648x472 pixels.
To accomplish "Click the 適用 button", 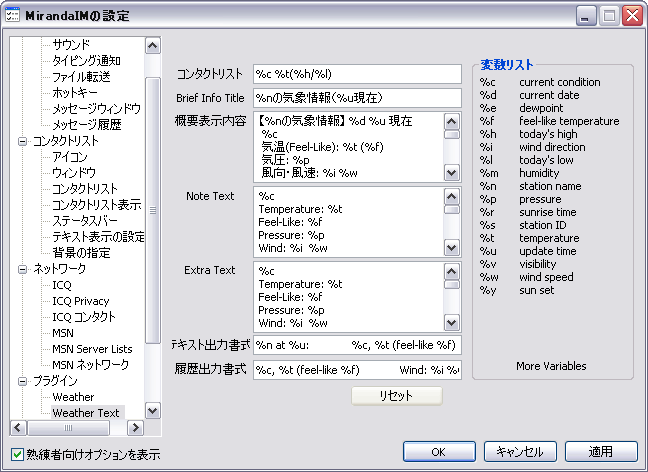I will click(x=601, y=452).
